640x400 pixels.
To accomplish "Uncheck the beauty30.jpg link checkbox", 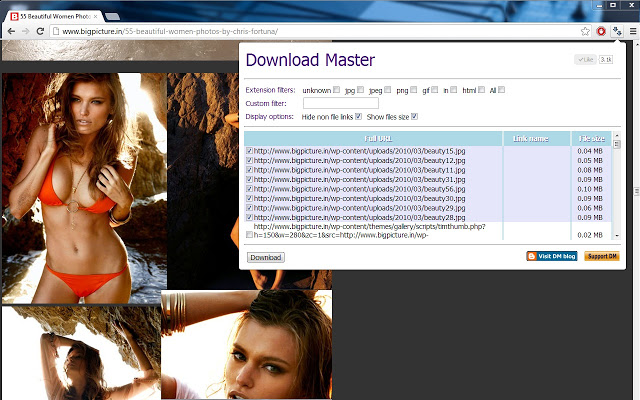I will coord(249,198).
